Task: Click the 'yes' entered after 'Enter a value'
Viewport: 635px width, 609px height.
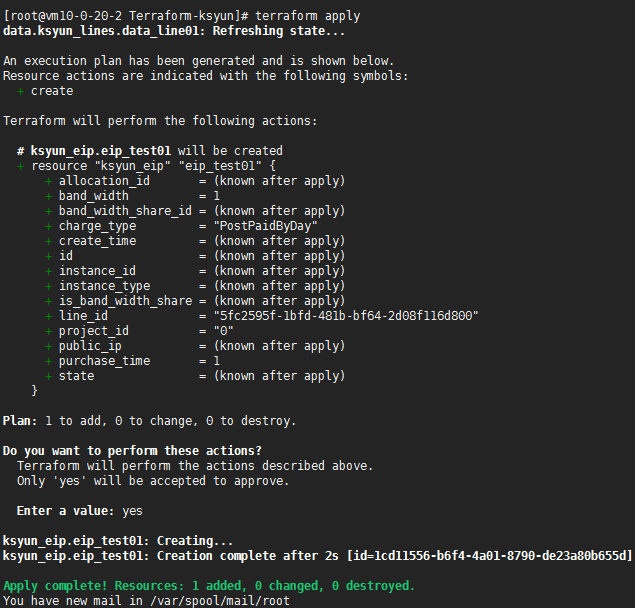Action: 133,511
